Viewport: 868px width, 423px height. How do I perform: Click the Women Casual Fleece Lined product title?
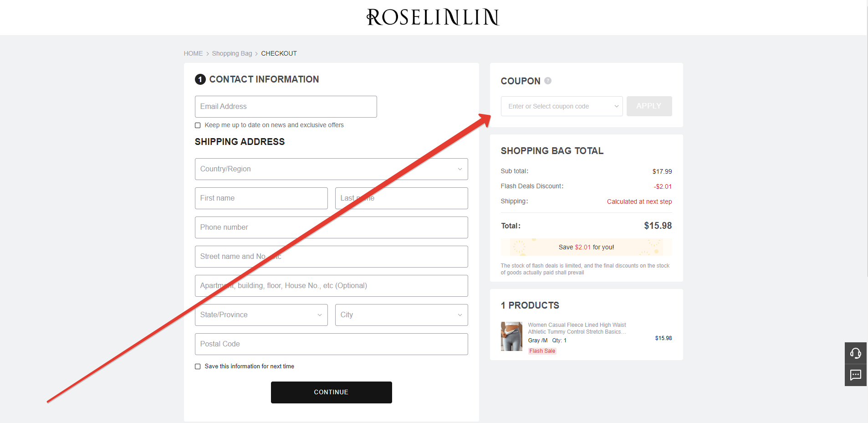tap(577, 328)
